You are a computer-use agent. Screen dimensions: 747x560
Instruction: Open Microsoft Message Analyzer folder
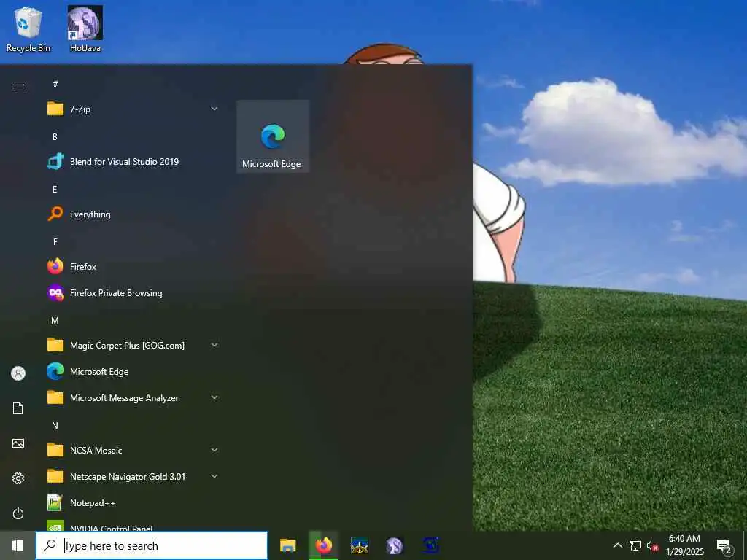tap(133, 397)
